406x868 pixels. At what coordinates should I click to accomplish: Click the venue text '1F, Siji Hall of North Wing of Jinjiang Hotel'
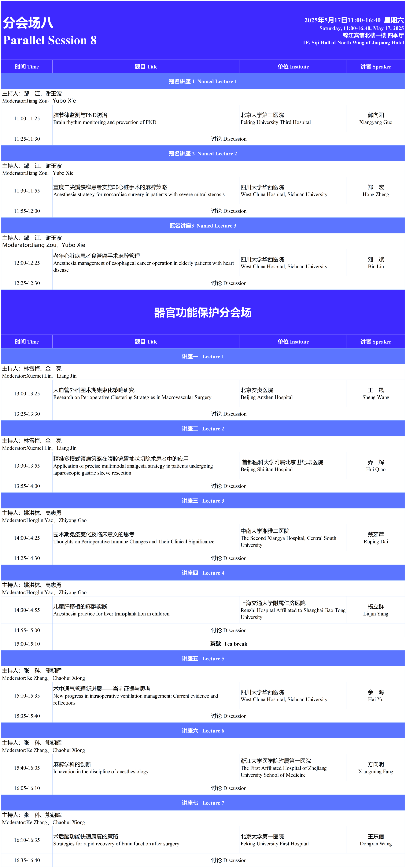coord(353,43)
